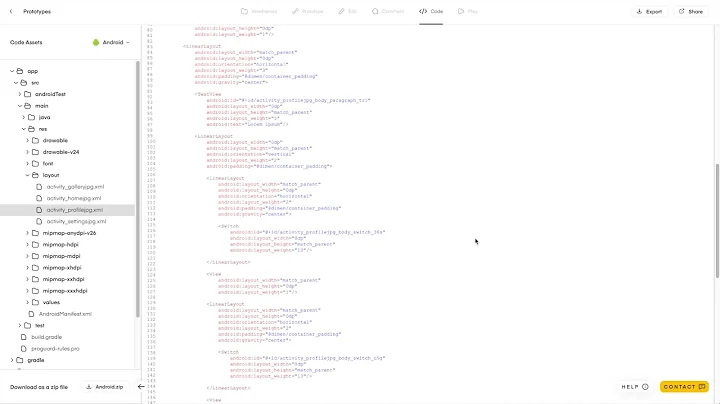Image resolution: width=720 pixels, height=404 pixels.
Task: Click the gradle folder icon
Action: tap(20, 360)
